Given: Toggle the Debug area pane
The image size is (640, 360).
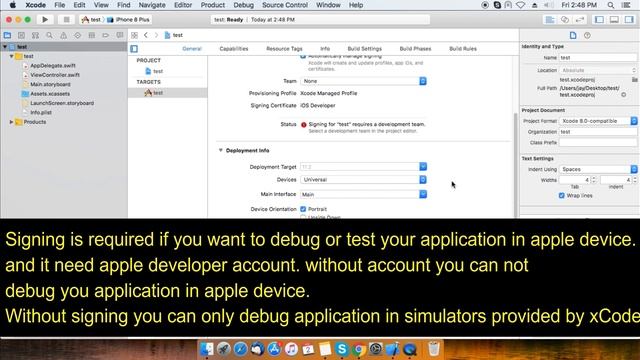Looking at the screenshot, I should (x=614, y=20).
